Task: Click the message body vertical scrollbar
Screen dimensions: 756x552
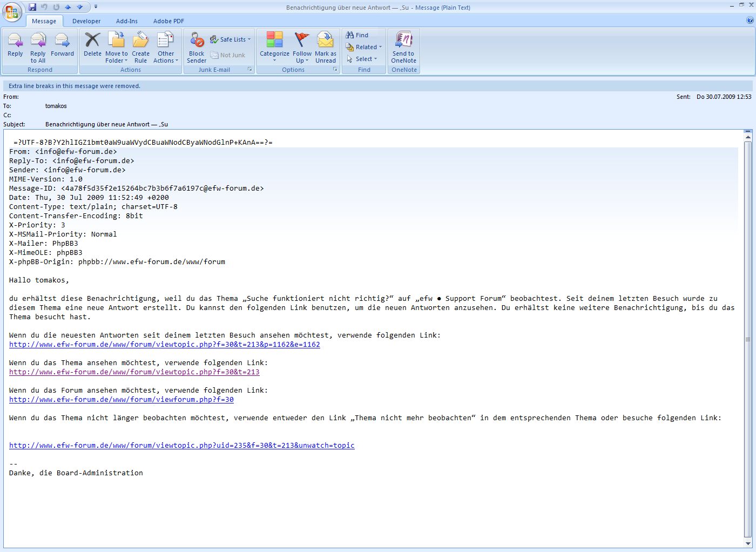Action: click(x=748, y=339)
